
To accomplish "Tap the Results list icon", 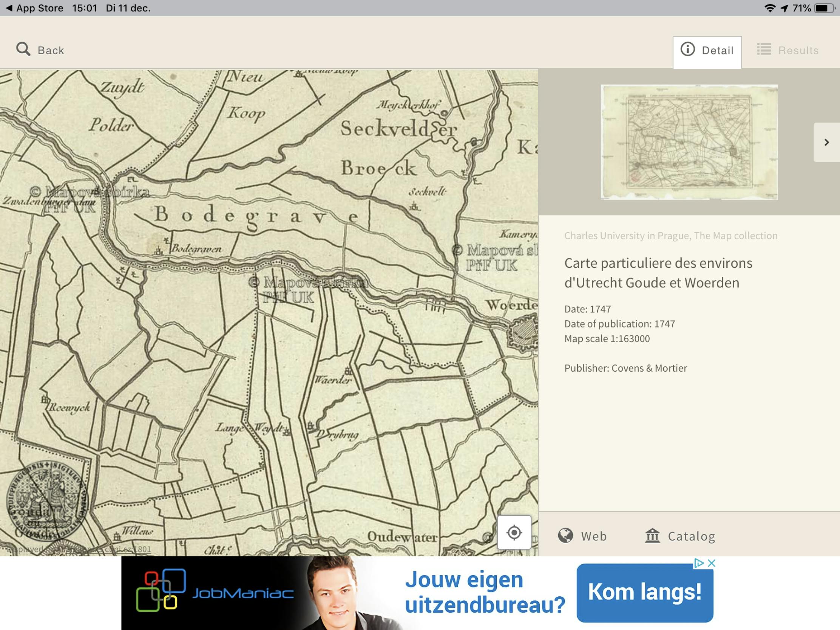I will [764, 49].
